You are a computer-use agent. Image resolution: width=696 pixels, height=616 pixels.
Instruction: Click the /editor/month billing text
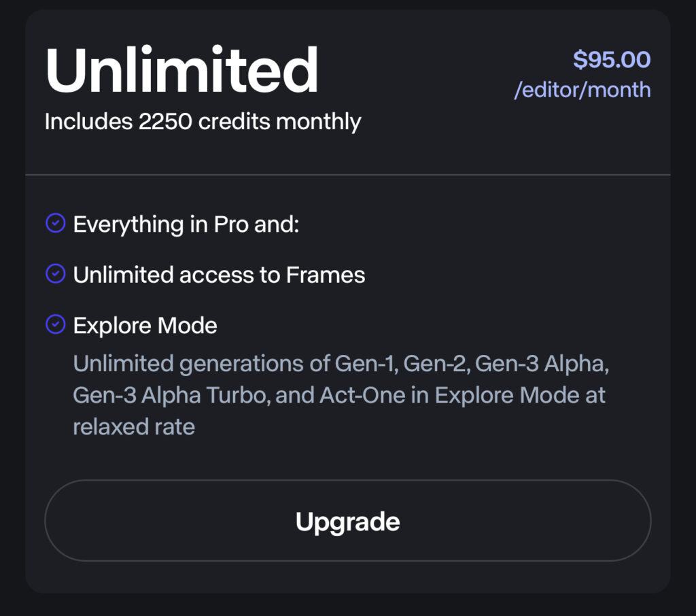(x=582, y=90)
